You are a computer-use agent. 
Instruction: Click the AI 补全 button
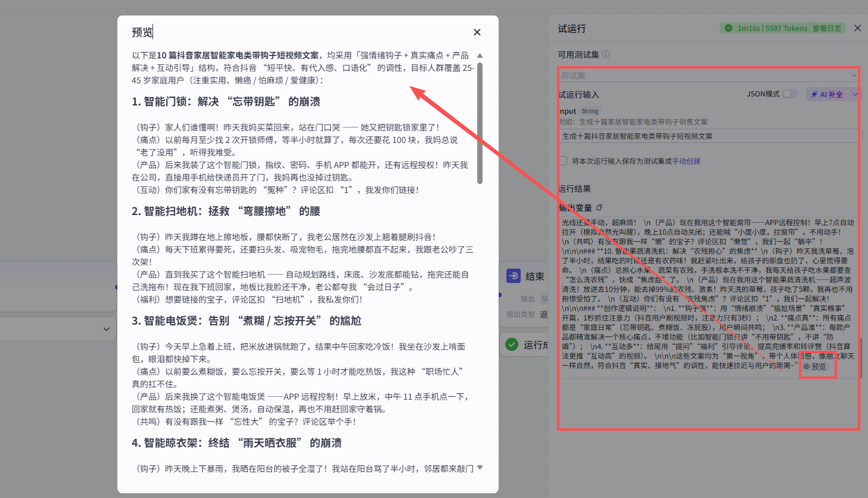[x=828, y=94]
